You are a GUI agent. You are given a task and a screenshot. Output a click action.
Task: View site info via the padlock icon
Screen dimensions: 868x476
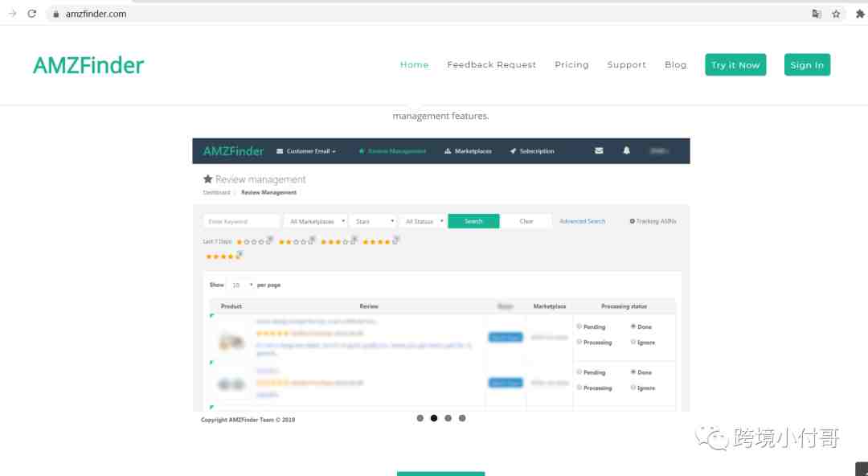tap(56, 14)
